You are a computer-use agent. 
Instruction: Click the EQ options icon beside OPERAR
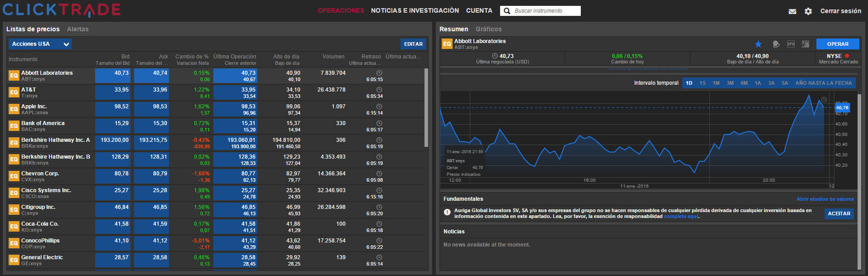coord(805,44)
